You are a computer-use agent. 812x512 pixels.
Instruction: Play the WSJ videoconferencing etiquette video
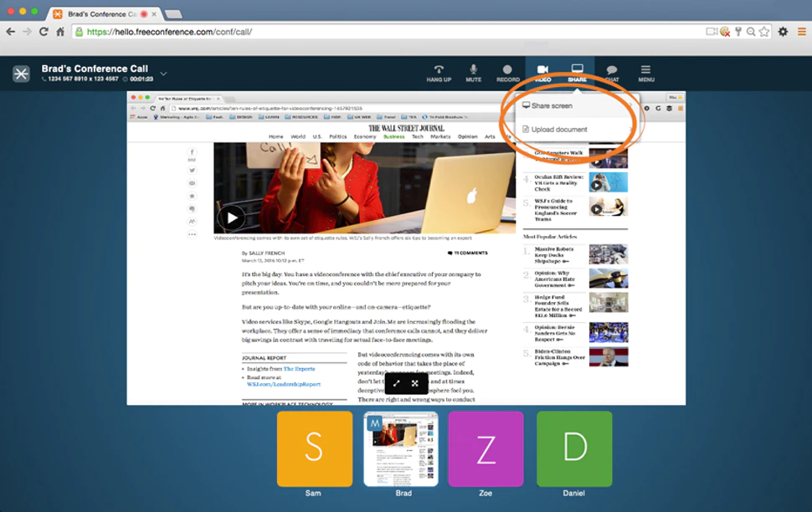(x=231, y=218)
